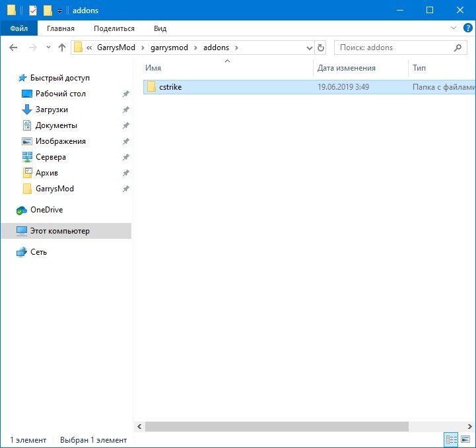Click the scrollbar left arrow
Screen dimensions: 476x448
click(139, 426)
